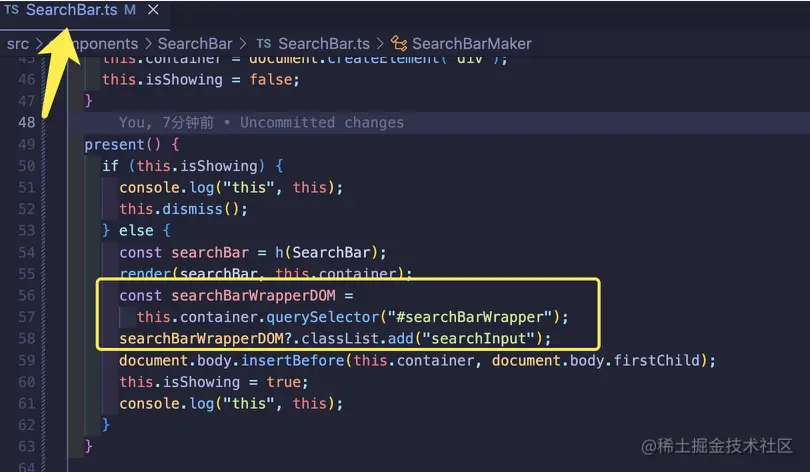810x472 pixels.
Task: Click 'this.isShowing = true;' on line 60
Action: tap(214, 382)
